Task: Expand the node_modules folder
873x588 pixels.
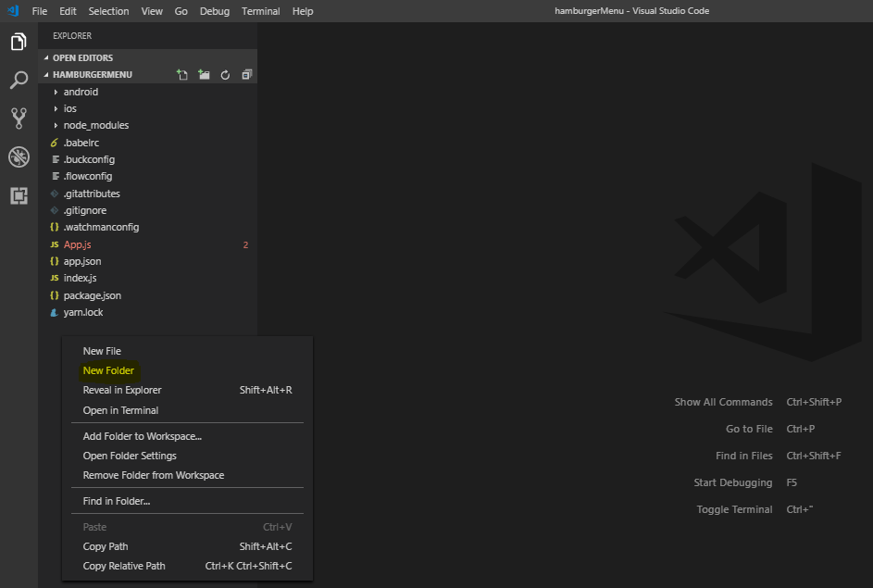Action: pyautogui.click(x=96, y=125)
